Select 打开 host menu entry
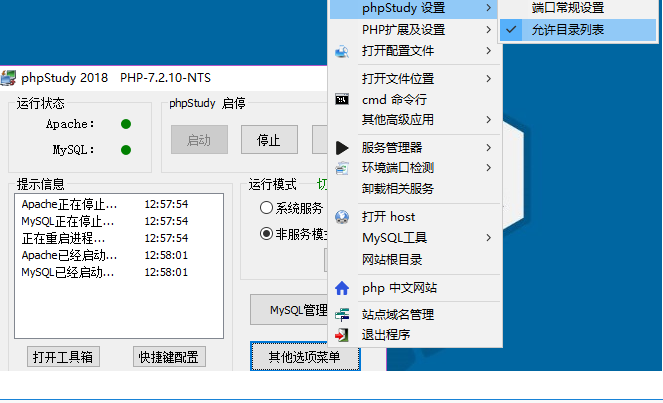Screen dimensions: 663x403 (x=415, y=217)
